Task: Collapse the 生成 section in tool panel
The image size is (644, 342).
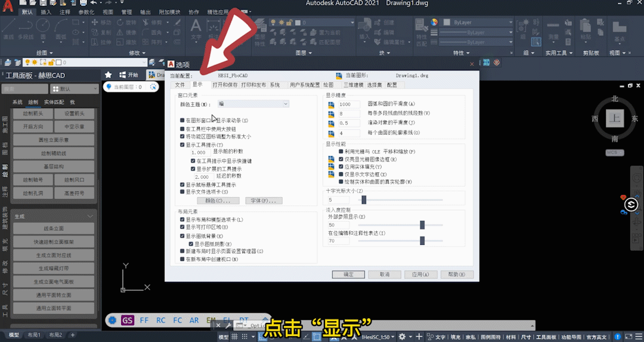Action: click(90, 216)
